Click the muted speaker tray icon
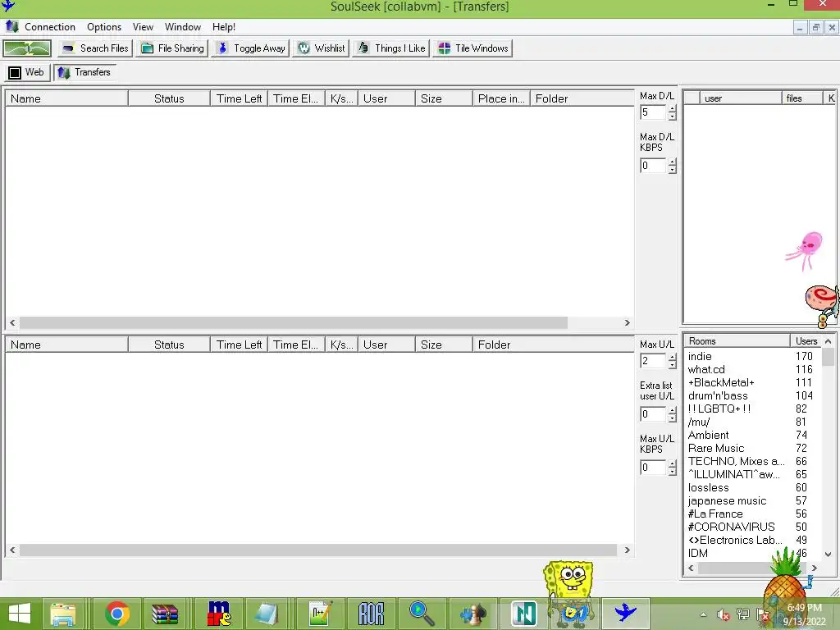 [724, 615]
